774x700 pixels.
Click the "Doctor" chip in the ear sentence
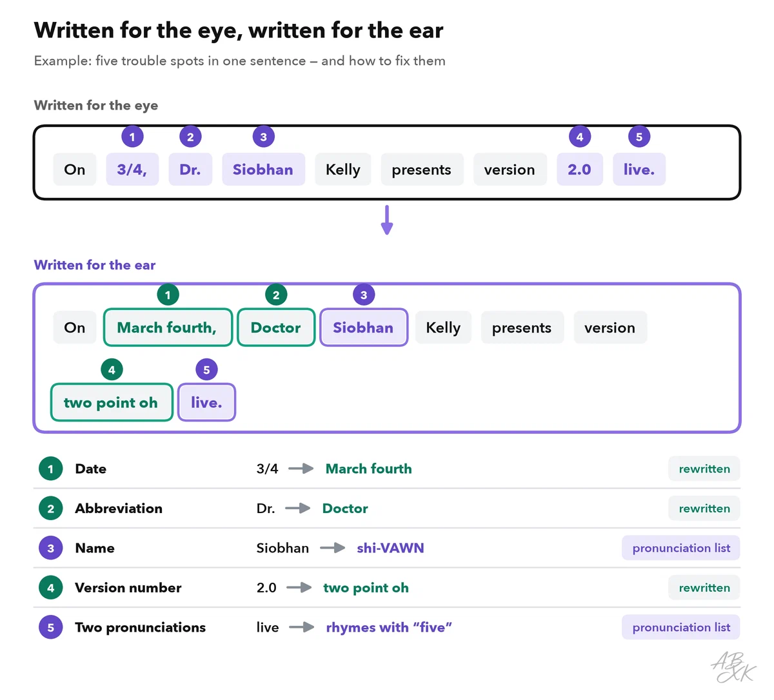(x=276, y=327)
